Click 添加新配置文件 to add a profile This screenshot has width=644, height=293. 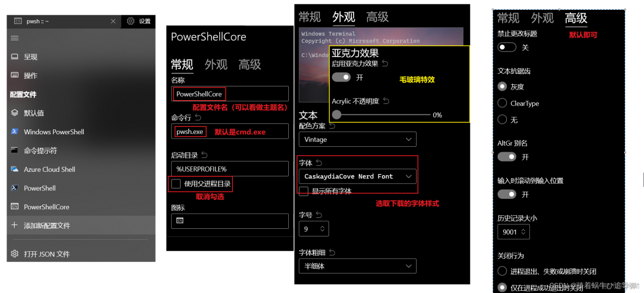(x=81, y=225)
